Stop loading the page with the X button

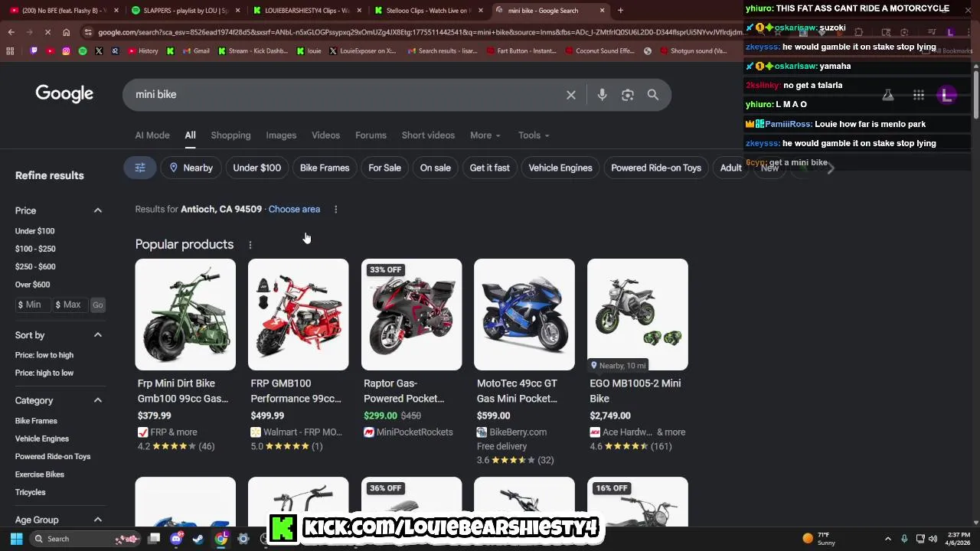(47, 32)
